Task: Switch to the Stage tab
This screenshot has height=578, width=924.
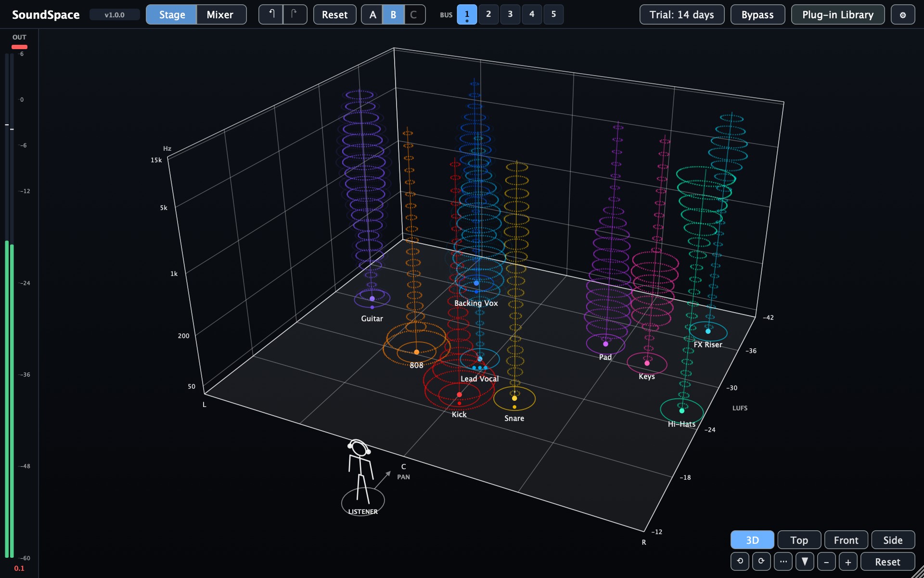Action: [x=172, y=14]
